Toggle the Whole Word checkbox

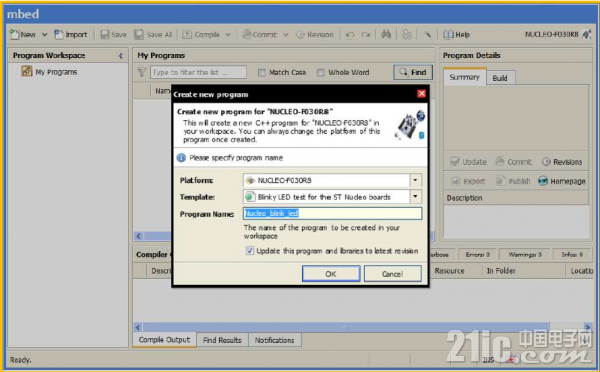[x=321, y=72]
